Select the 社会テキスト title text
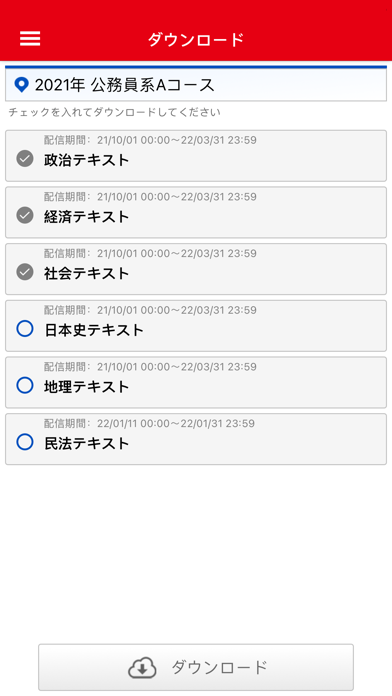The width and height of the screenshot is (392, 696). [x=87, y=273]
